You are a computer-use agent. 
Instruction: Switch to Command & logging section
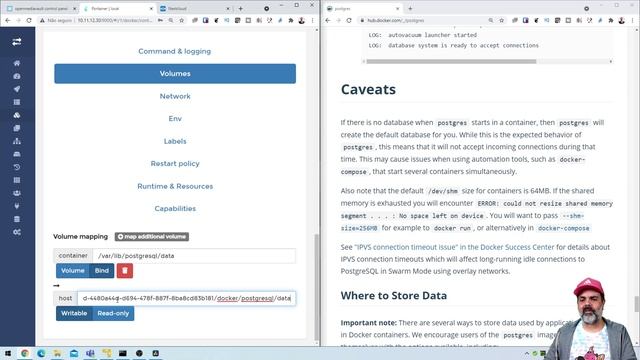[x=175, y=51]
